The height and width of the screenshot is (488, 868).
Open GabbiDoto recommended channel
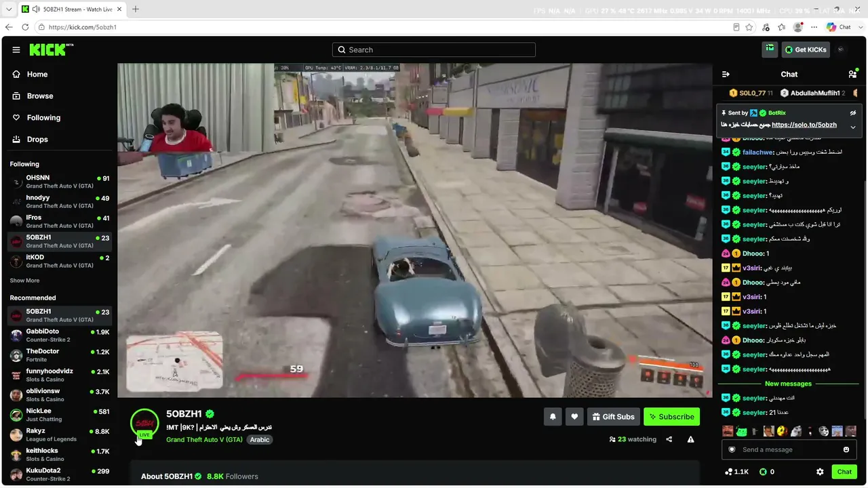(x=60, y=335)
